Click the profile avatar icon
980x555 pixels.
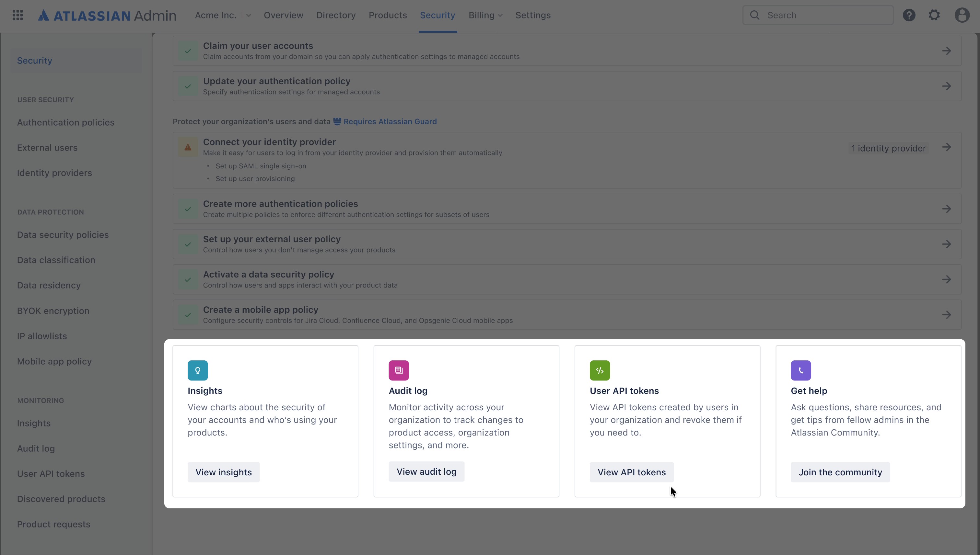tap(962, 15)
